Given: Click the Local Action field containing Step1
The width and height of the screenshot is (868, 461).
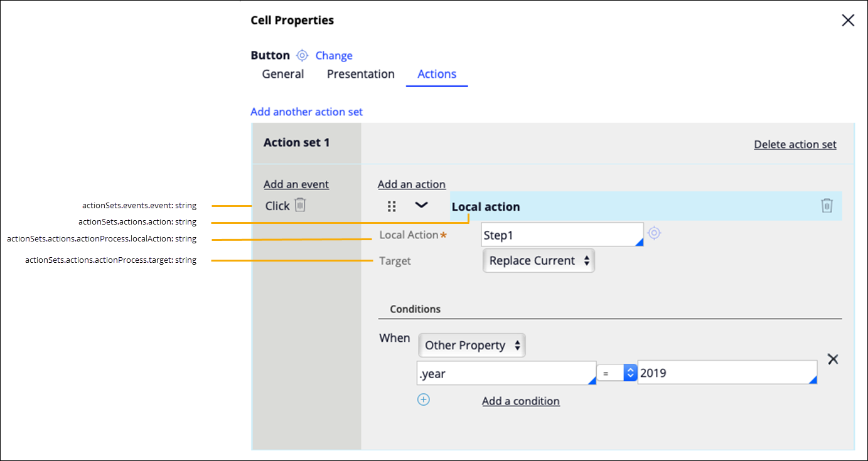Looking at the screenshot, I should (562, 235).
